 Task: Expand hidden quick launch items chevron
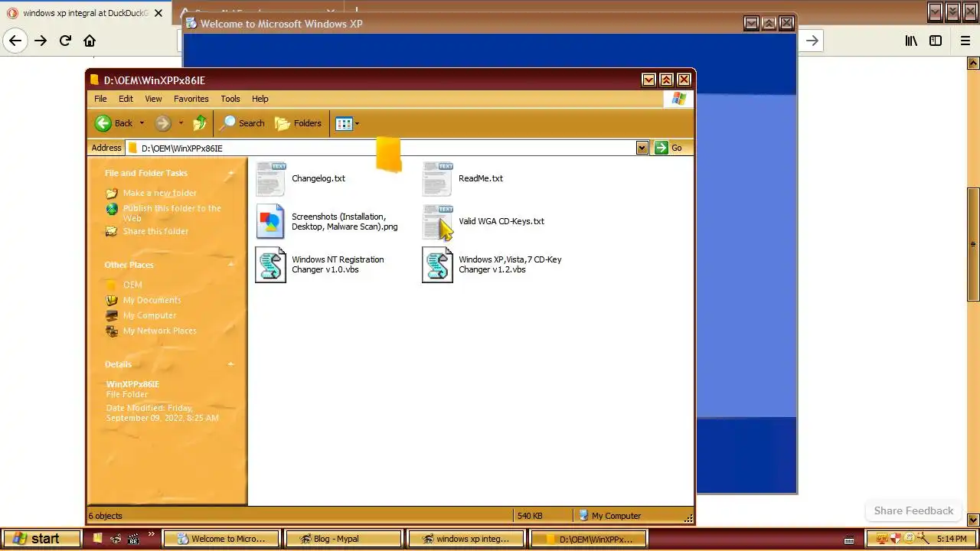coord(151,535)
